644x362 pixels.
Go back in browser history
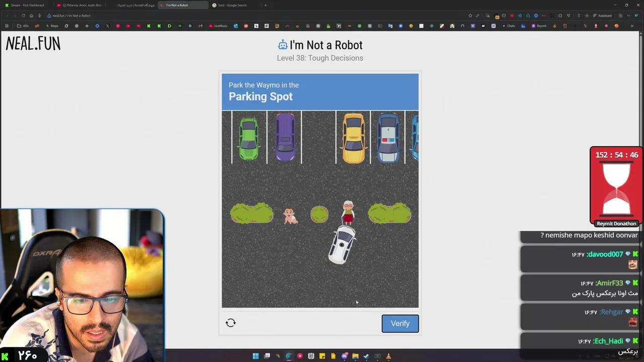7,16
